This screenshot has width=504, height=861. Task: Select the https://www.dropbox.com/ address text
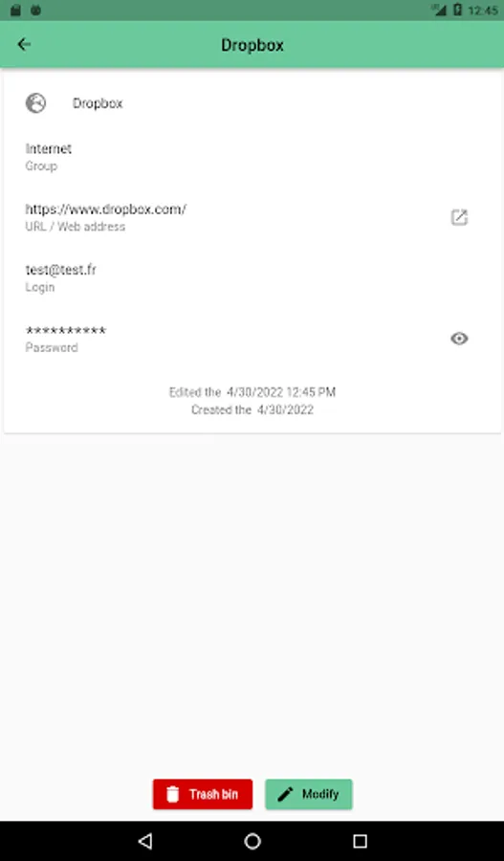(x=106, y=210)
